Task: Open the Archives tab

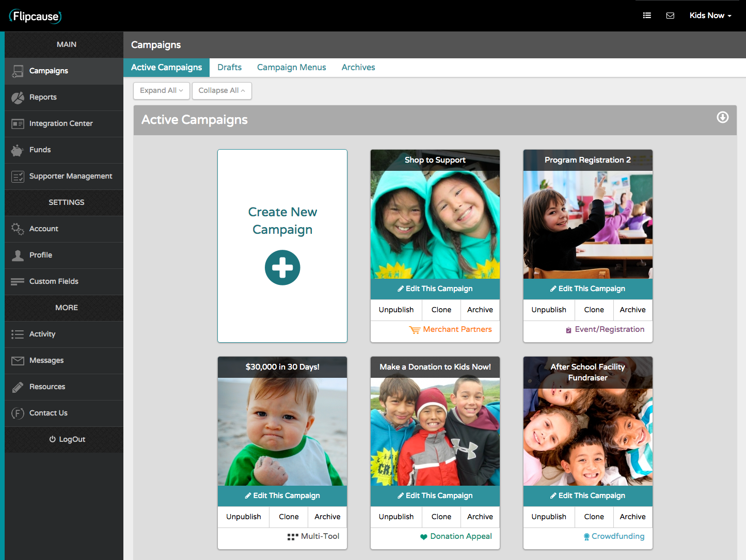Action: click(x=358, y=67)
